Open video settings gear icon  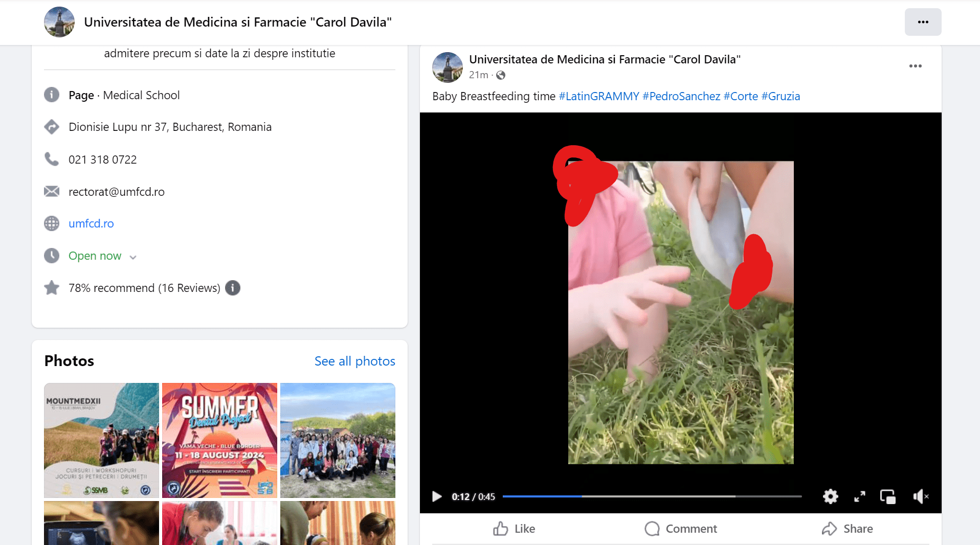pos(830,496)
